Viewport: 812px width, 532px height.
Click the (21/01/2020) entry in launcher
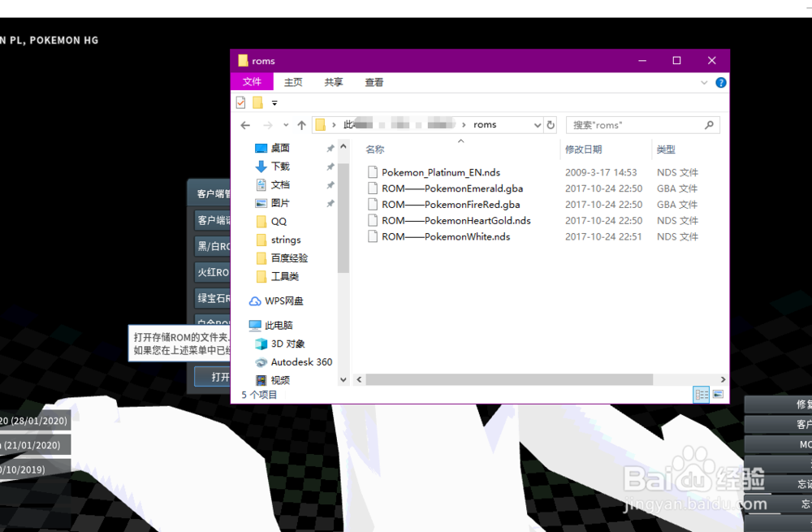pos(35,445)
